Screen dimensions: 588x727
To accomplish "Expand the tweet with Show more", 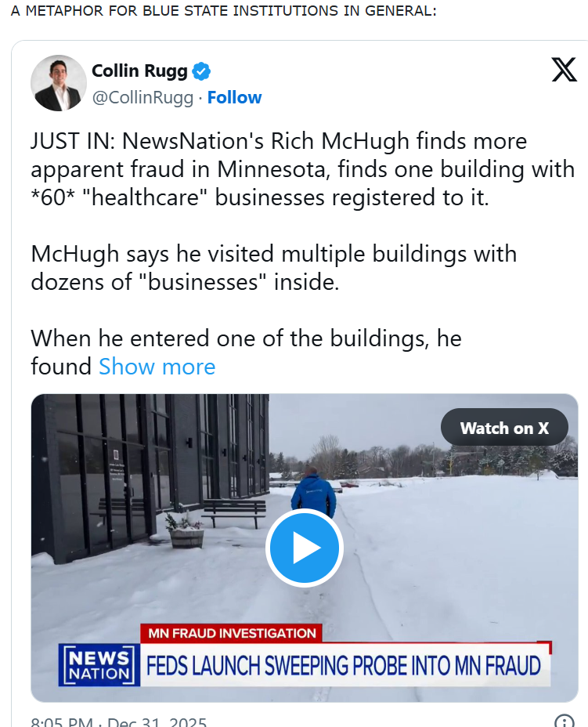I will [157, 367].
